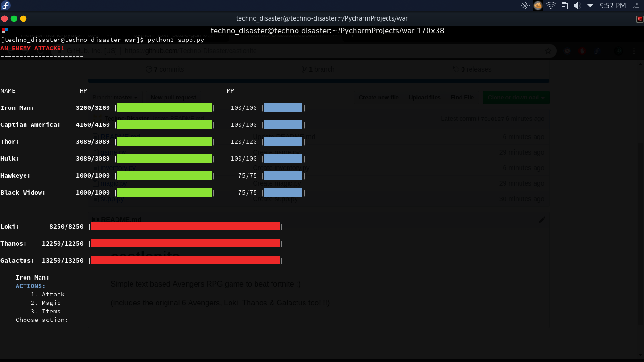Viewport: 644px width, 362px height.
Task: Click the yellow window button
Action: (24, 18)
